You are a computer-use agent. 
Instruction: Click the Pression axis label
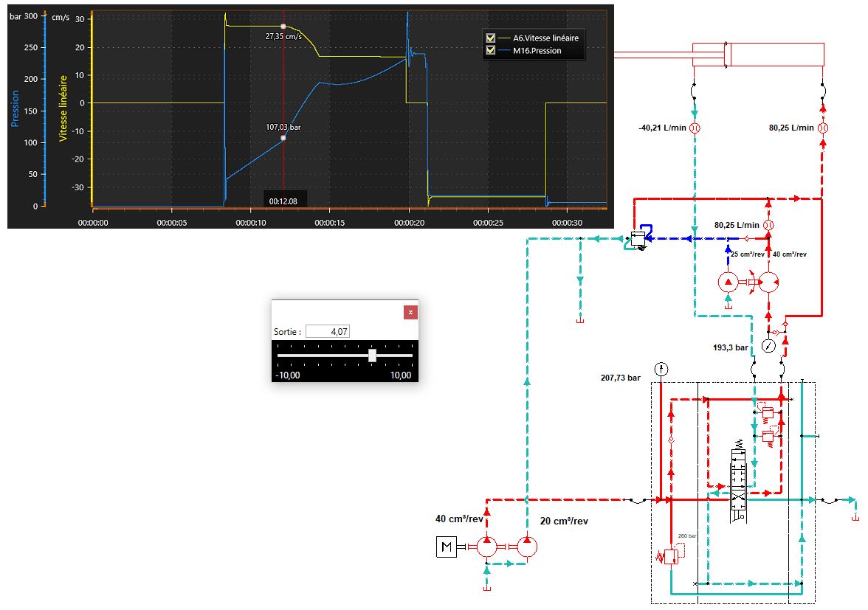pos(15,109)
